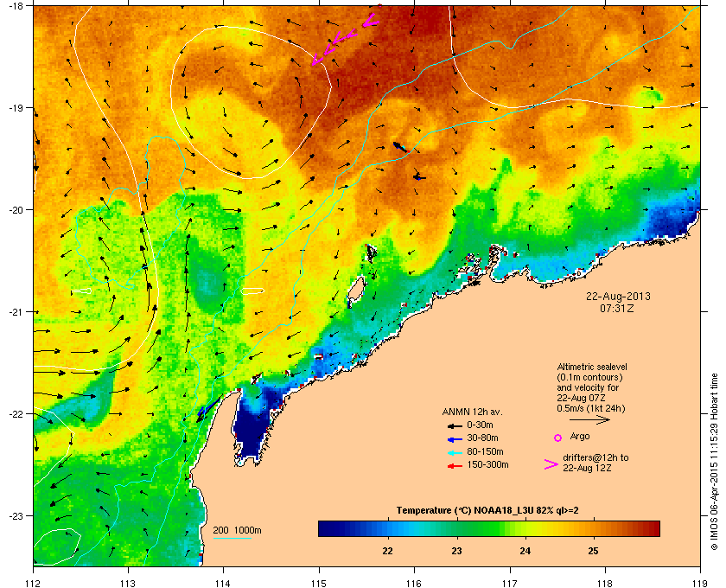Click the blue 30-80m legend arrow
The image size is (726, 588).
(455, 438)
